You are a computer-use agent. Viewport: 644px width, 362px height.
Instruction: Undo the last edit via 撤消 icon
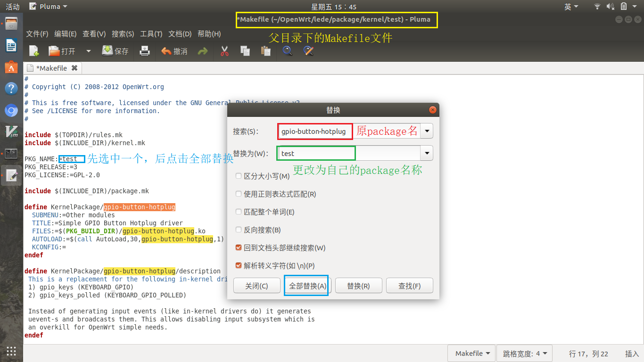tap(174, 51)
